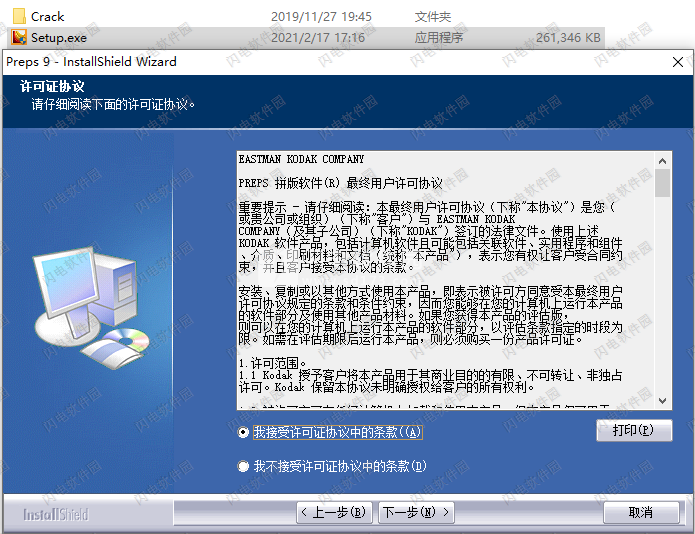Click scroll-up arrow of license text
This screenshot has height=534, width=695.
[663, 161]
